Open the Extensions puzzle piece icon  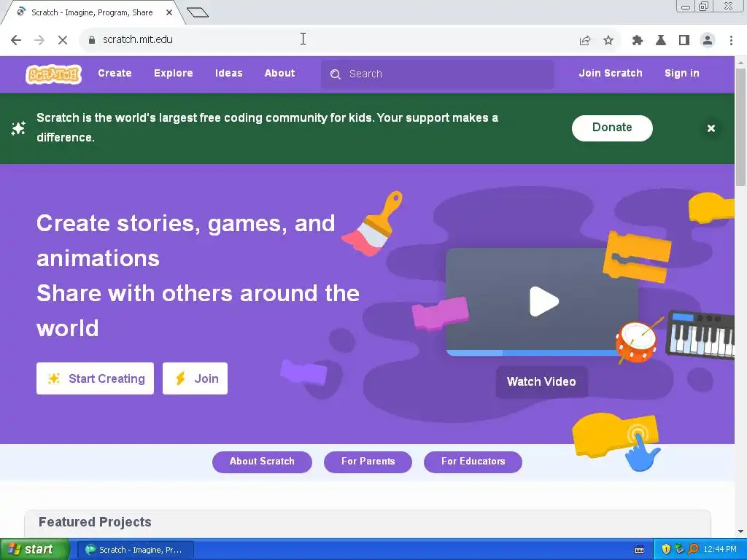click(x=638, y=41)
